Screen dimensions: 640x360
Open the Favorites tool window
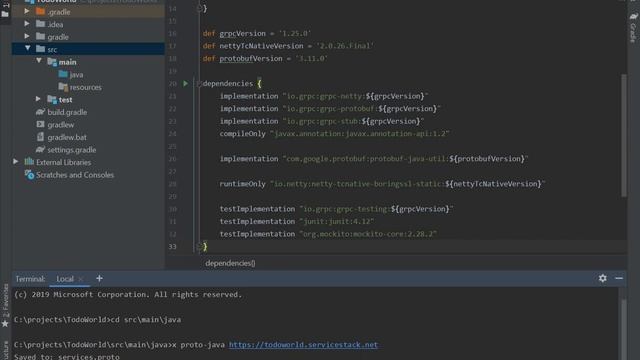[x=5, y=305]
